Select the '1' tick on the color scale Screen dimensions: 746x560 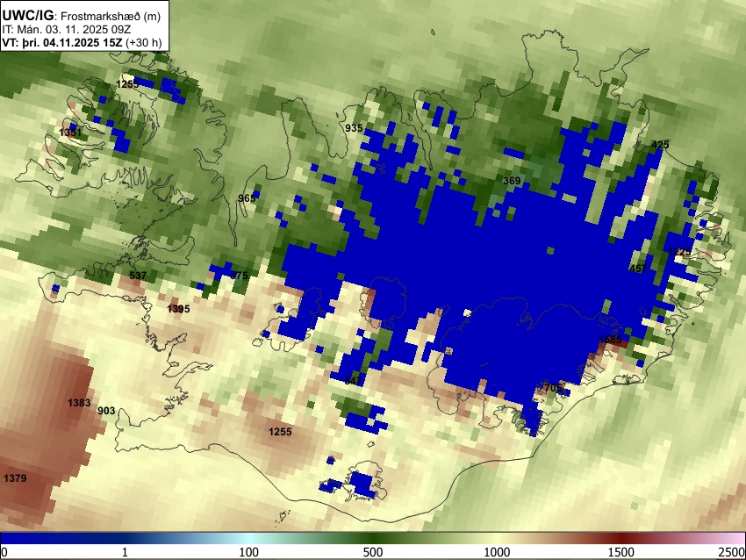pos(125,552)
